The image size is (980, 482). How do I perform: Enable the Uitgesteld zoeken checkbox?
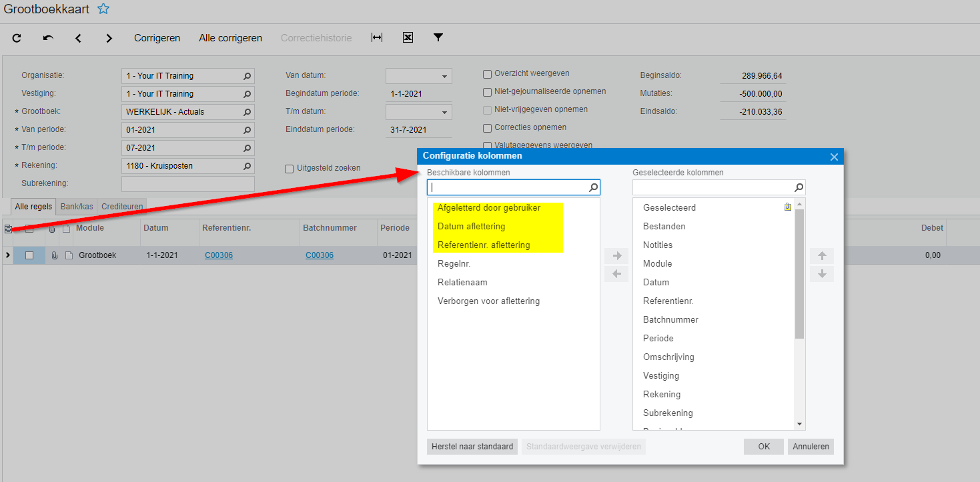tap(290, 169)
